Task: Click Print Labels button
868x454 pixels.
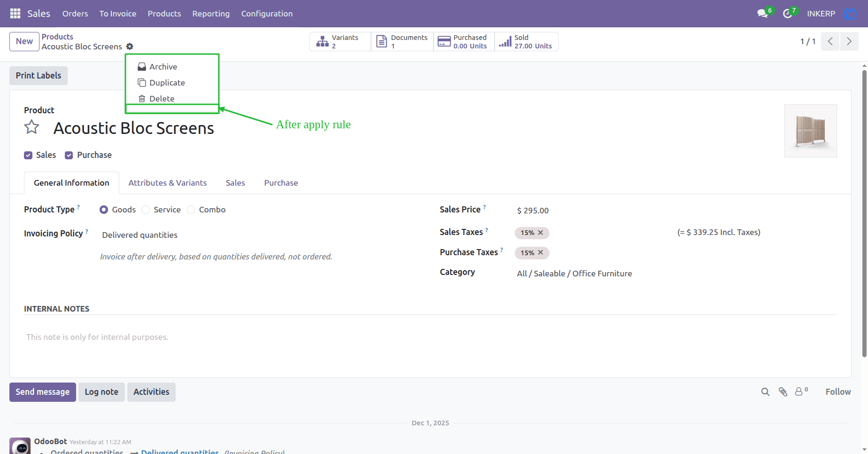Action: tap(39, 76)
